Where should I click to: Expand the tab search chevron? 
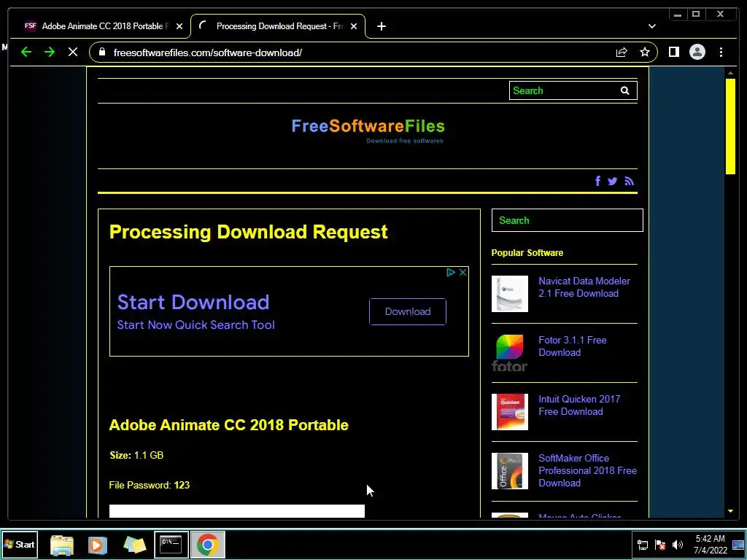click(651, 26)
